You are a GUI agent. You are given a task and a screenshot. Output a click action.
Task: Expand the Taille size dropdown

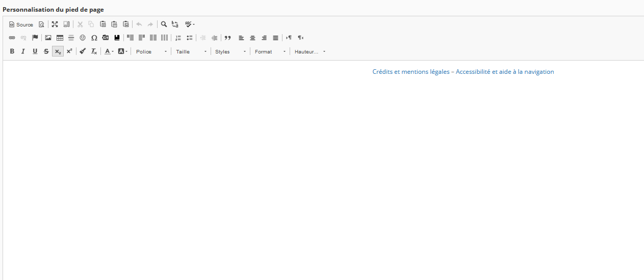[x=191, y=51]
